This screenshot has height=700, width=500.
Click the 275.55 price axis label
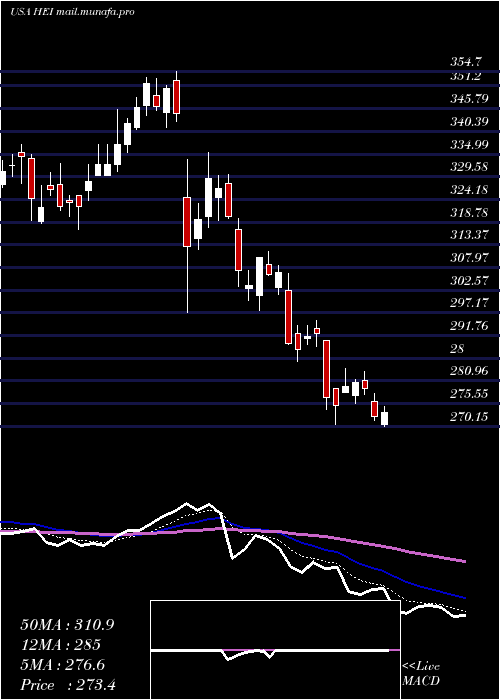[x=469, y=394]
